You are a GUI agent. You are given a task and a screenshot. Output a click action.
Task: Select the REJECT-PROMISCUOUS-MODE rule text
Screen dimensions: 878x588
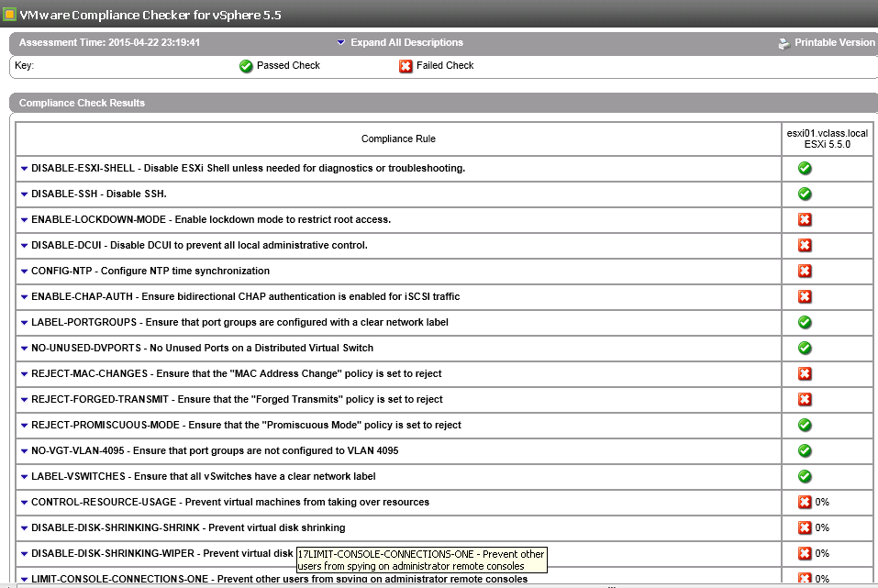coord(247,425)
